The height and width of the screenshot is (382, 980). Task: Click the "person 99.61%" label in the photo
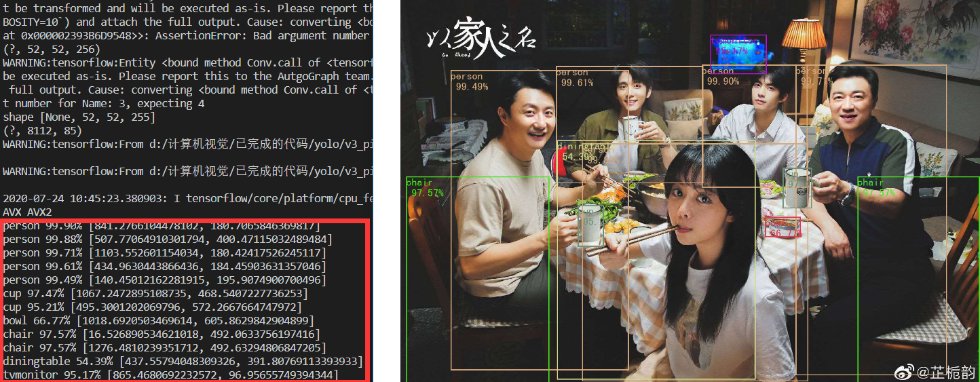pyautogui.click(x=576, y=77)
